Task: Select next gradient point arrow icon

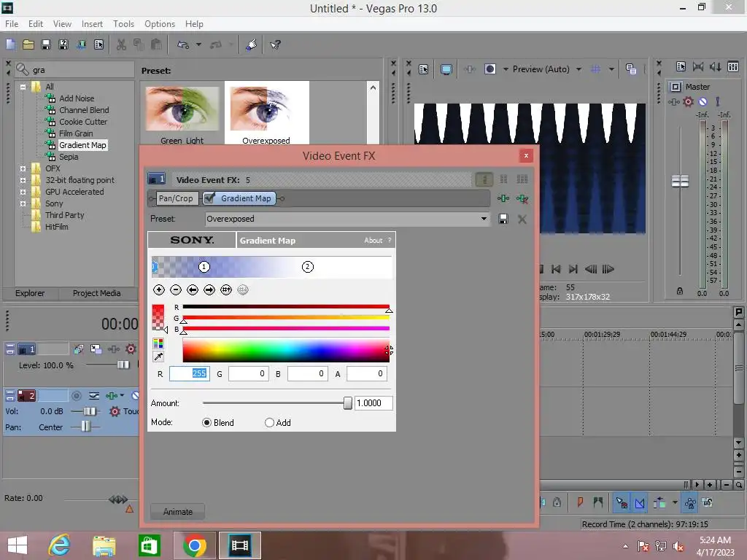Action: pos(209,289)
